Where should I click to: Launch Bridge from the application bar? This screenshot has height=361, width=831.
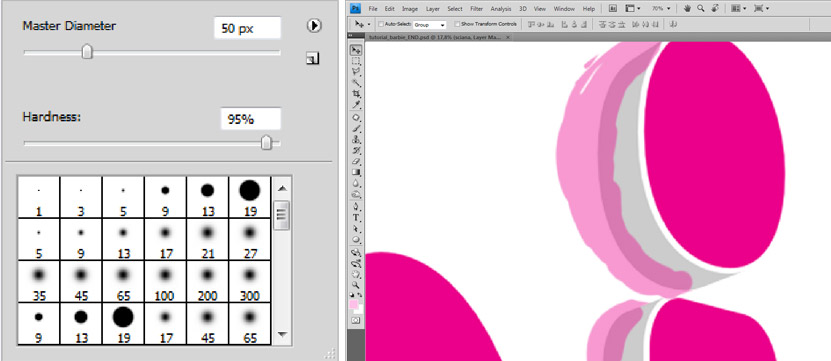coord(612,8)
